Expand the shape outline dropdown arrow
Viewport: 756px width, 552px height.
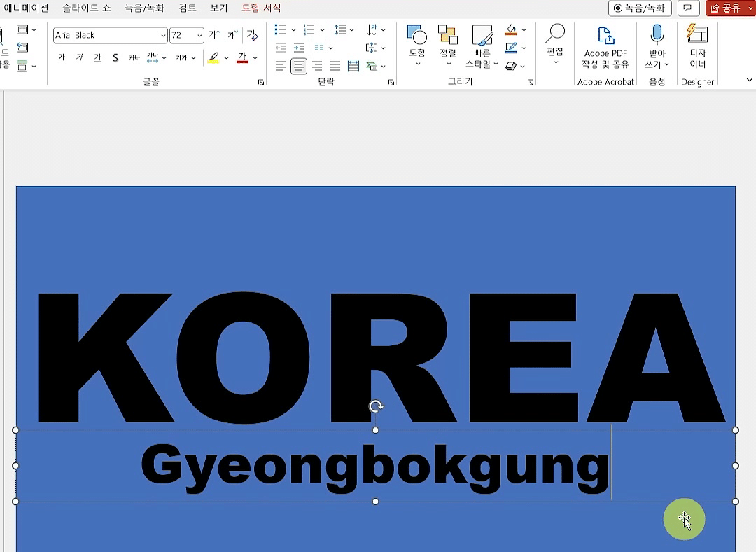(524, 48)
